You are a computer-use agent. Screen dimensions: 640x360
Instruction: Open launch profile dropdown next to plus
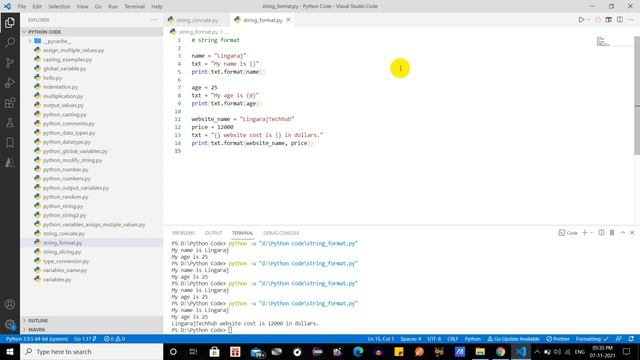point(591,233)
